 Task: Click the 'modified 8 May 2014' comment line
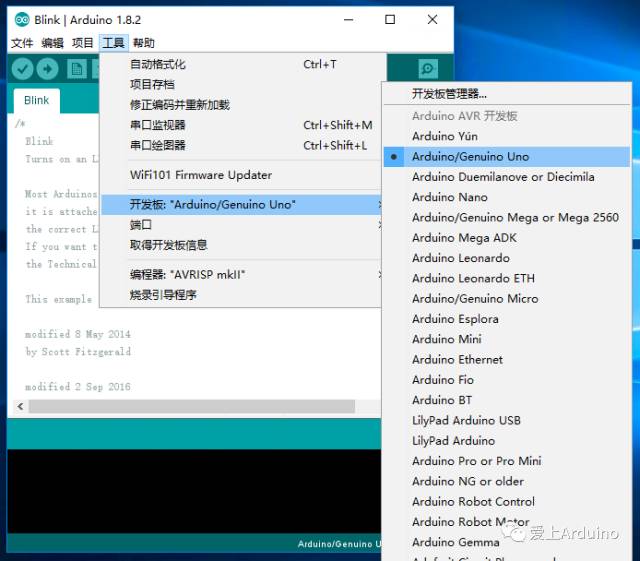[78, 334]
